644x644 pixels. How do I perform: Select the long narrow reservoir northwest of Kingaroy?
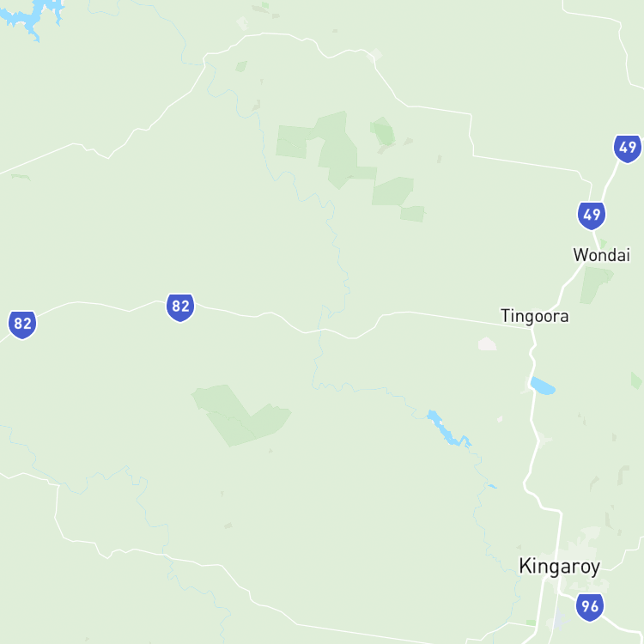click(x=447, y=428)
